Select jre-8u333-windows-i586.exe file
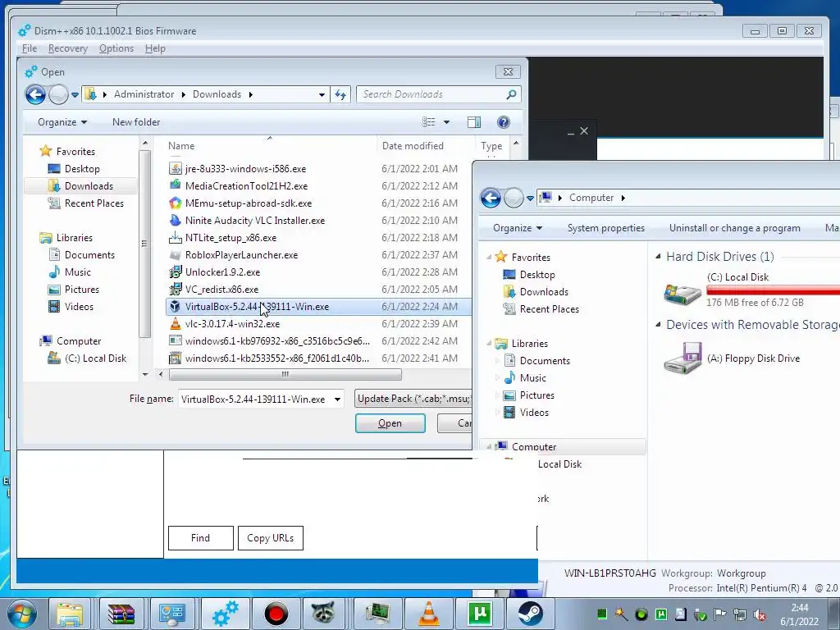840x630 pixels. pyautogui.click(x=245, y=169)
